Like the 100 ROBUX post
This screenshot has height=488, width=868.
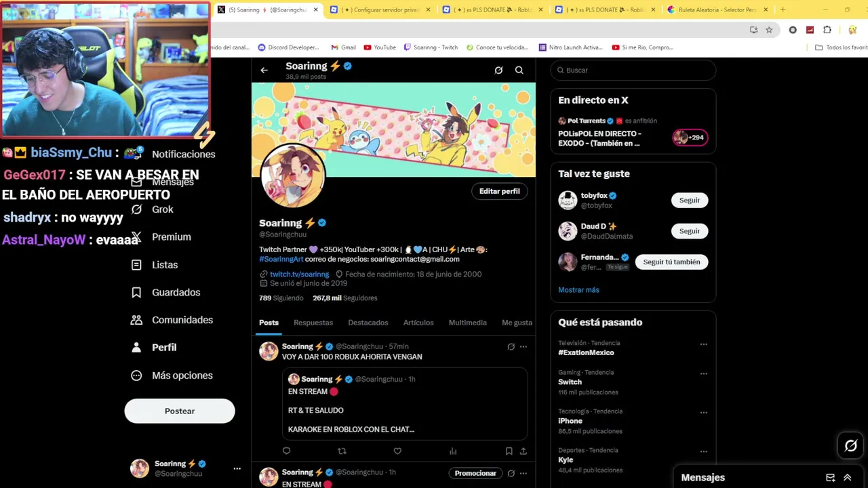click(x=397, y=451)
